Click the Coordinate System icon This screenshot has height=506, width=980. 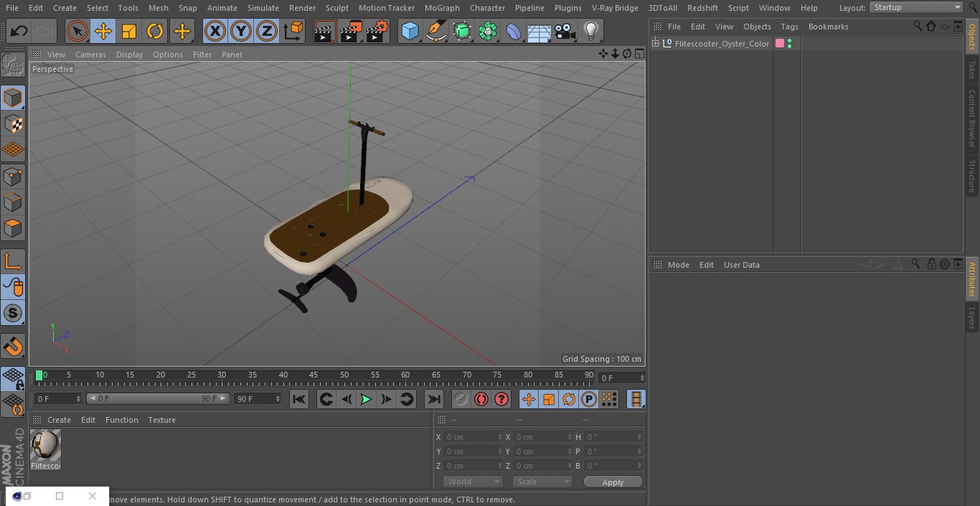point(293,31)
